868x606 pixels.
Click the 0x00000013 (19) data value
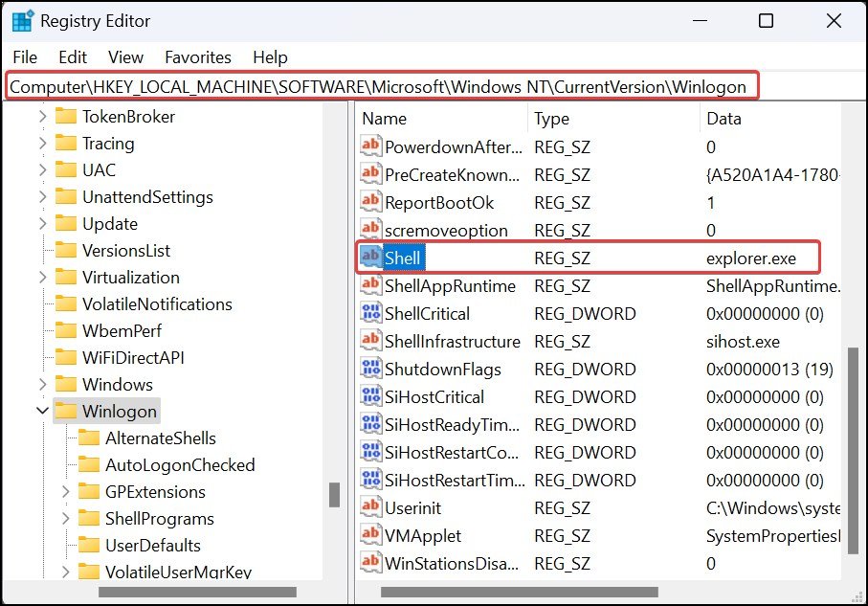769,369
